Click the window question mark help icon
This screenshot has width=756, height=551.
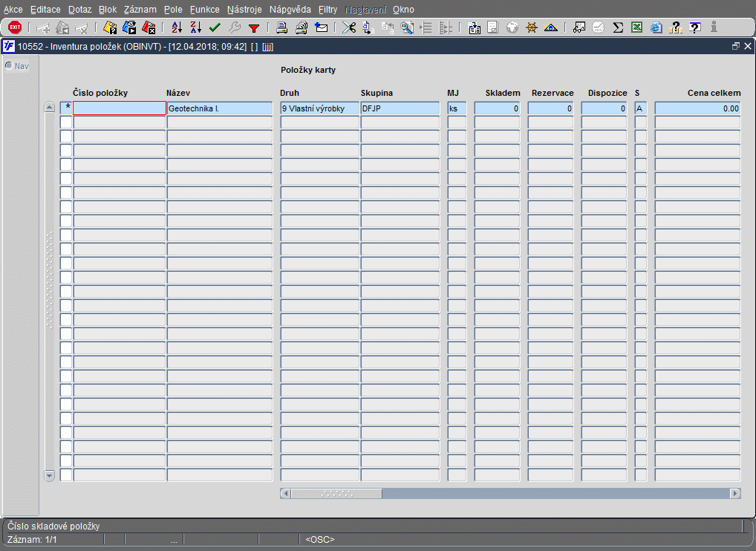tap(695, 27)
